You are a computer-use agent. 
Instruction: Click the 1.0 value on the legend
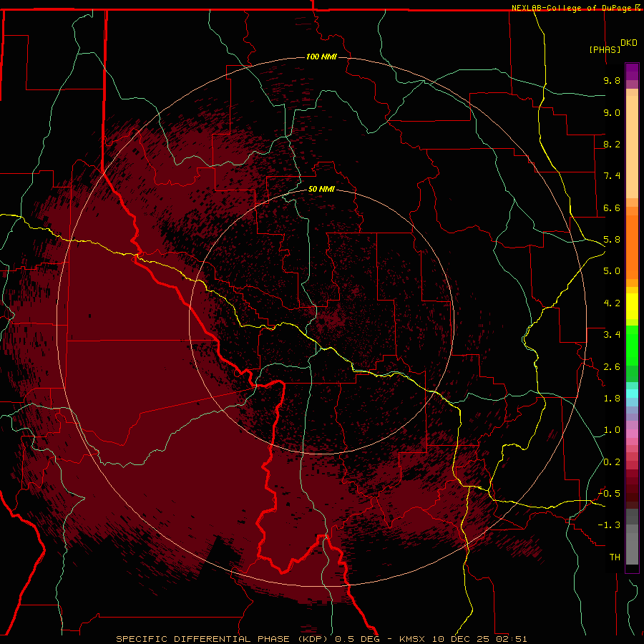coord(612,430)
